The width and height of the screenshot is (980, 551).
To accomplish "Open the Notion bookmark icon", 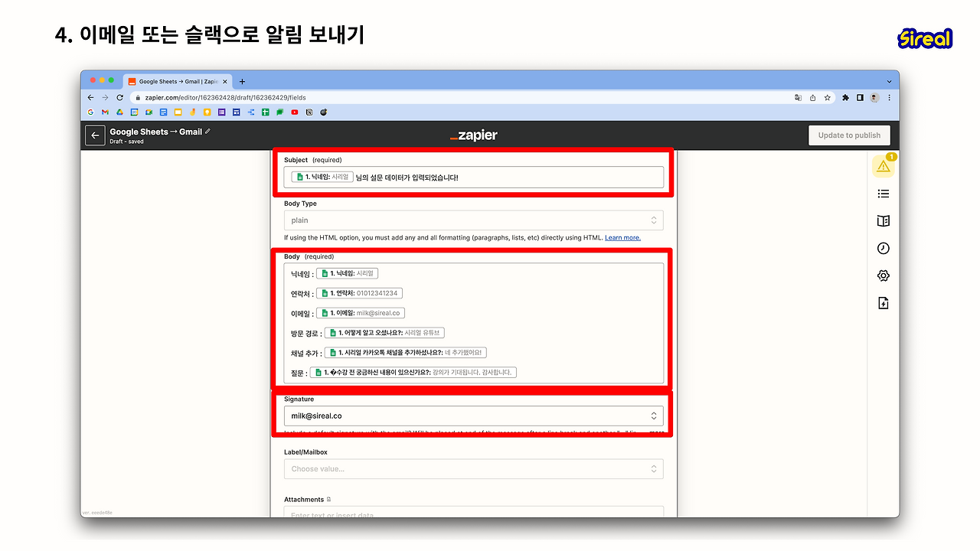I will tap(309, 112).
